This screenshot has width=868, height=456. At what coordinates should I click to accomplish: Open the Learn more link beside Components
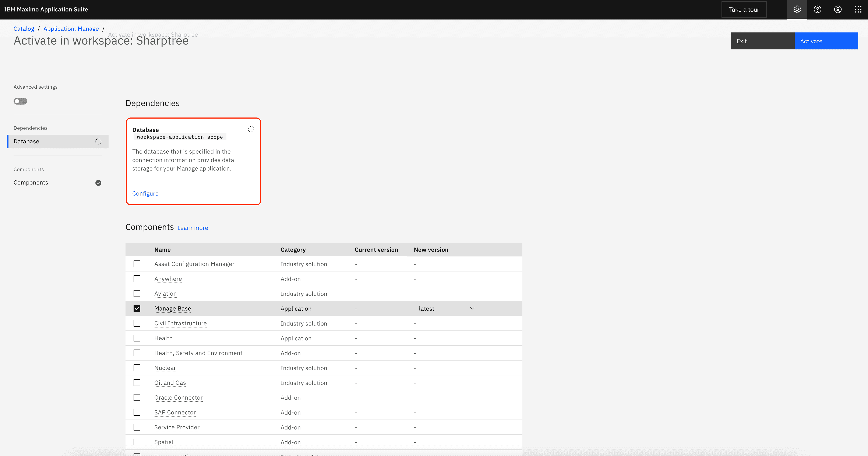point(193,228)
